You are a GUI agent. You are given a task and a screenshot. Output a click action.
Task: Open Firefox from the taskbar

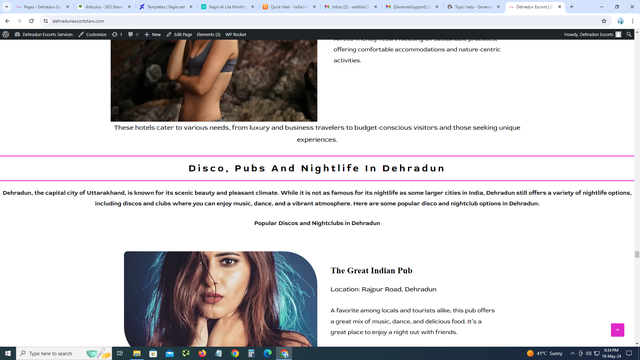(202, 353)
